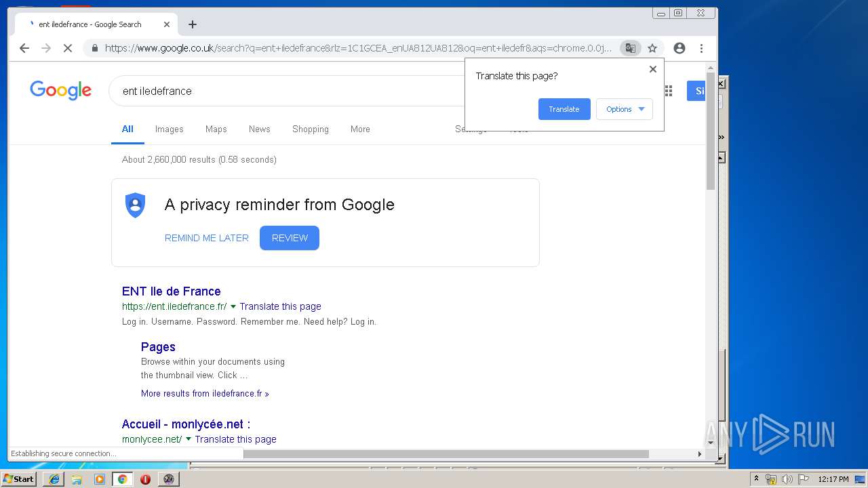The image size is (868, 488).
Task: Open the Windows Start menu
Action: (x=19, y=479)
